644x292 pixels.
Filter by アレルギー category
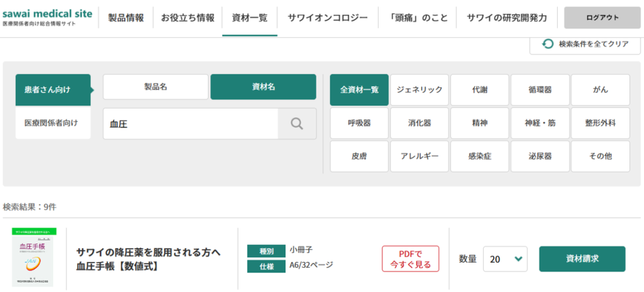tap(419, 156)
